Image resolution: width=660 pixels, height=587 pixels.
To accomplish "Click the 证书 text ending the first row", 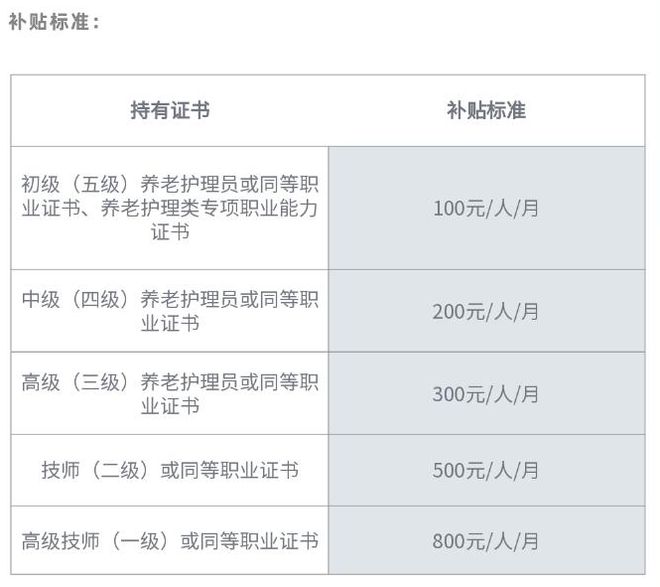I will coord(170,232).
